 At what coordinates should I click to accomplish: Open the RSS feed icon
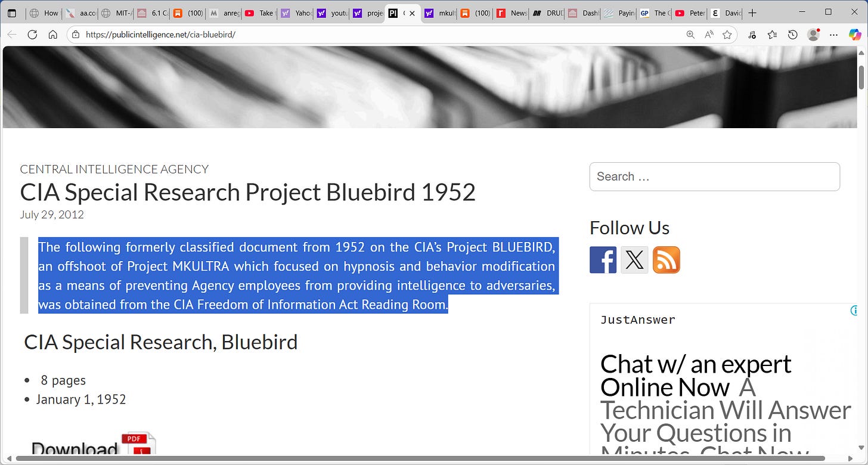tap(666, 260)
